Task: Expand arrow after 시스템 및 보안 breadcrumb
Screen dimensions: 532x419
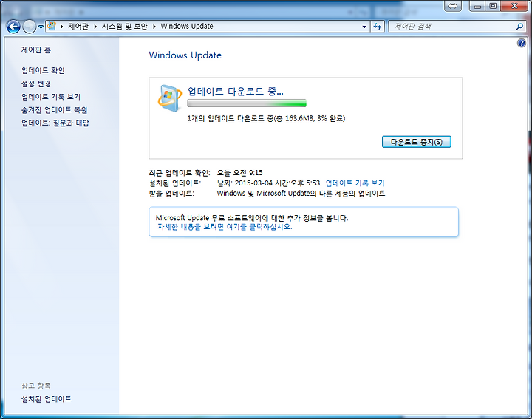Action: 154,26
